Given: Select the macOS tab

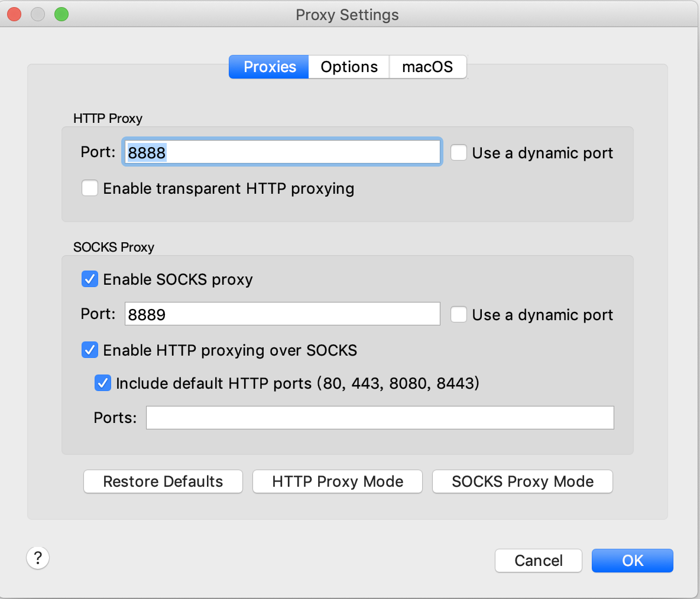Looking at the screenshot, I should [427, 67].
